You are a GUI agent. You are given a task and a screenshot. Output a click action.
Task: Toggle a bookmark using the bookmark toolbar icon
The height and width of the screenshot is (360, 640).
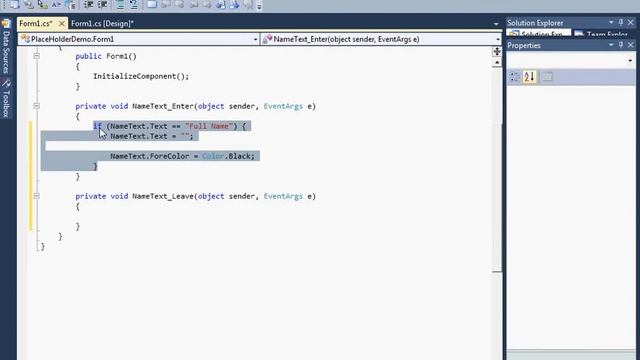point(152,4)
